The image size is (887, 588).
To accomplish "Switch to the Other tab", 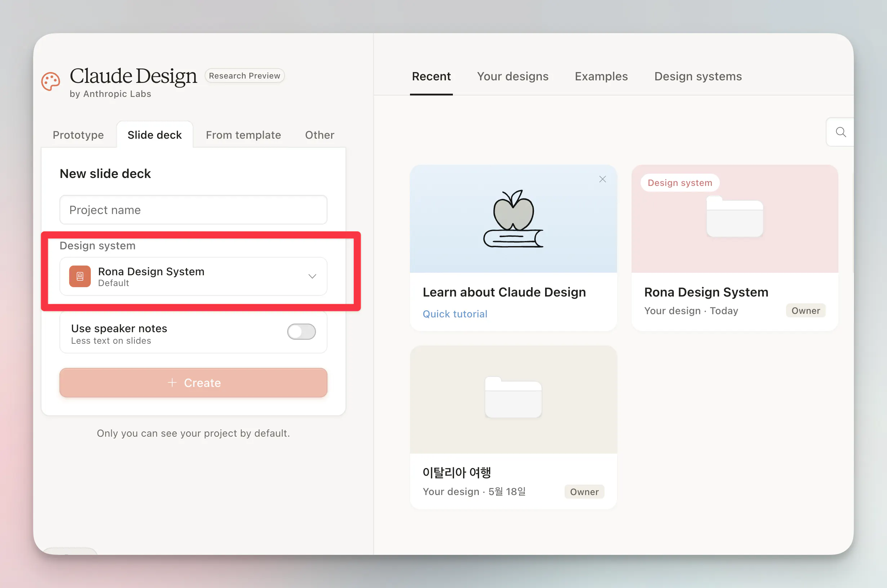I will click(x=320, y=135).
